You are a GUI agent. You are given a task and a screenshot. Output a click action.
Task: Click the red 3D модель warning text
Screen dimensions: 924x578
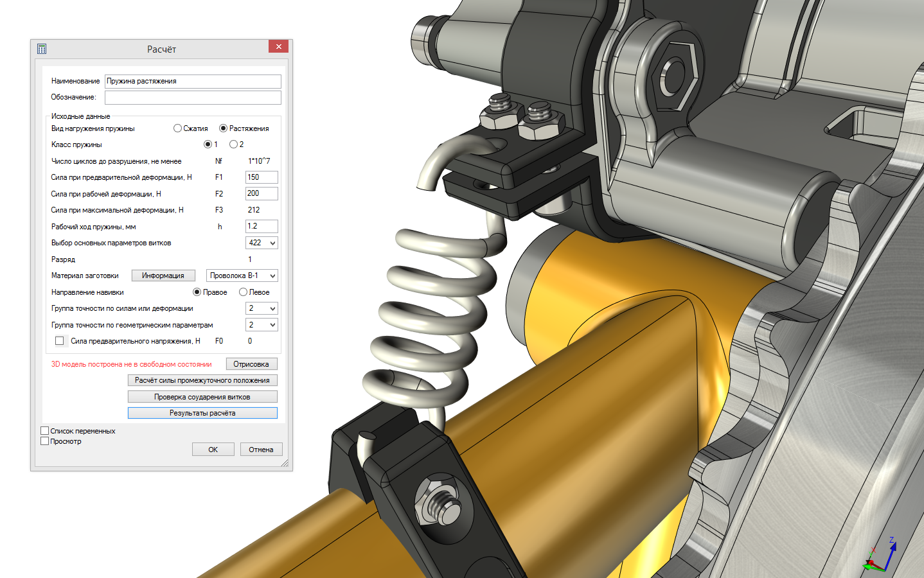[x=131, y=364]
